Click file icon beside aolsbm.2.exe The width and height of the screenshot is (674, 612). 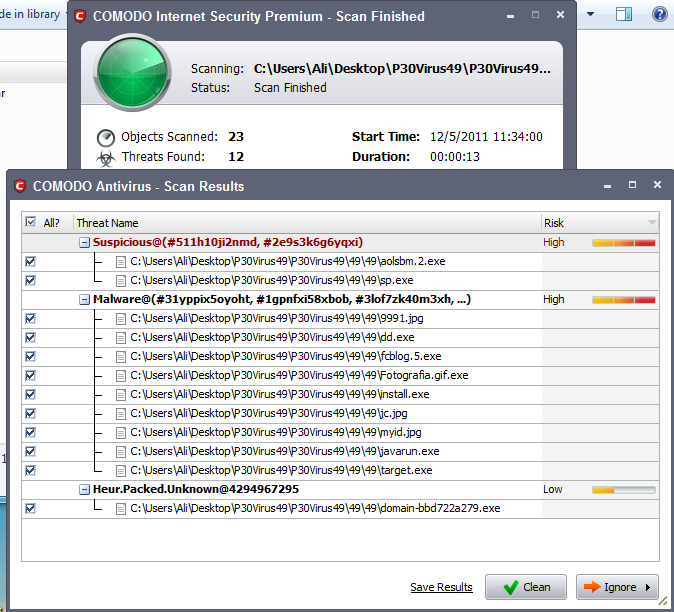point(121,262)
